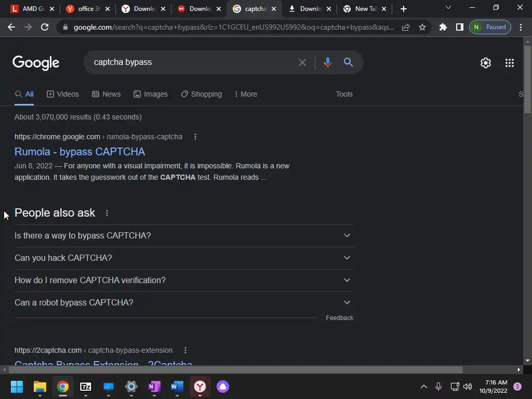
Task: Open search Tools options
Action: coord(344,95)
